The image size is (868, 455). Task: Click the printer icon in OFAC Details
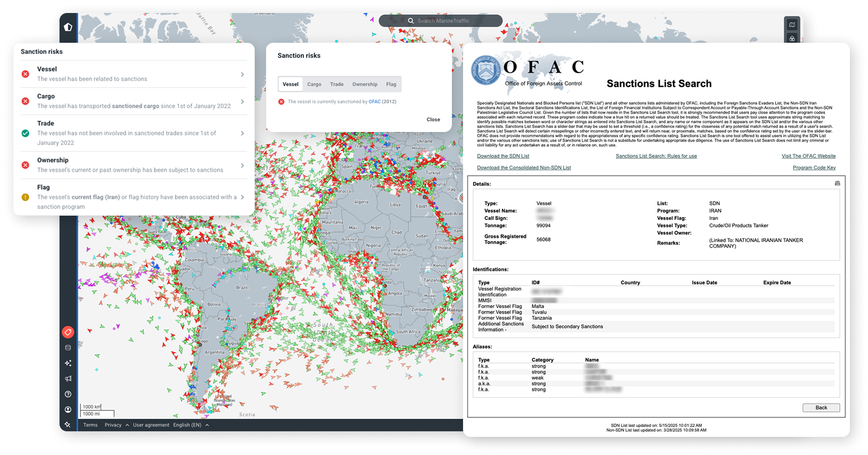click(837, 183)
